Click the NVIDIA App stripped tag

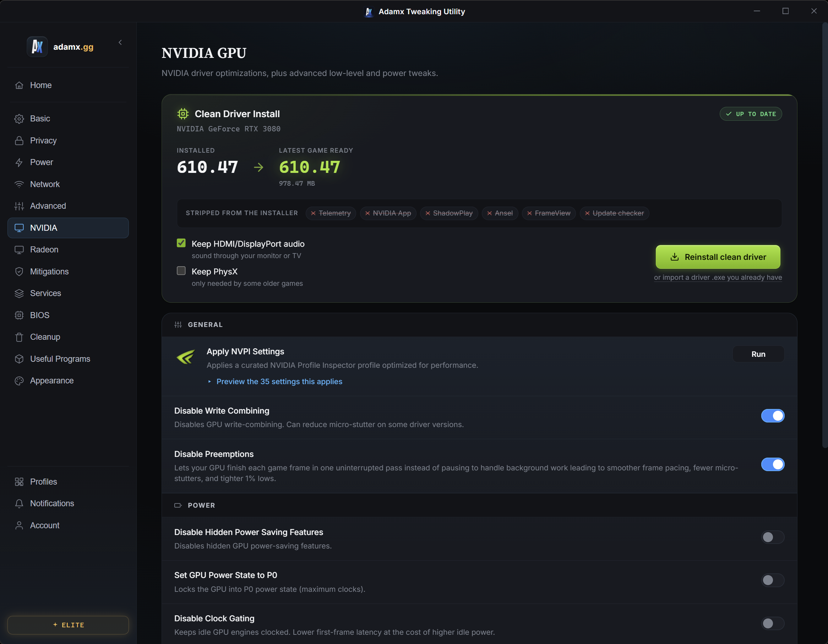click(x=388, y=213)
